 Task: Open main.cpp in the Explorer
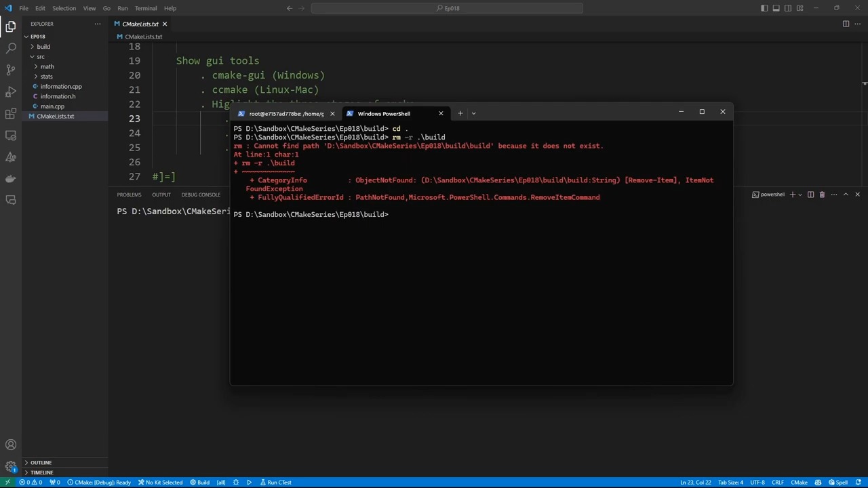(52, 106)
